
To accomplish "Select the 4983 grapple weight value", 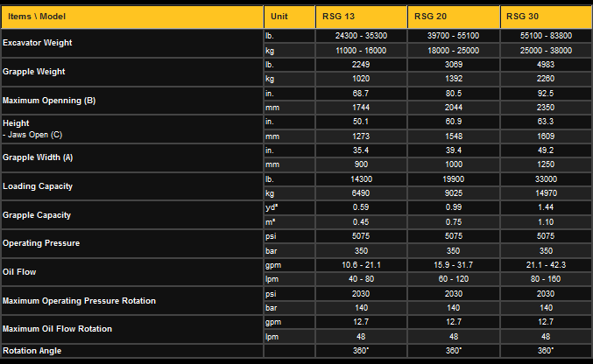I will click(x=545, y=64).
